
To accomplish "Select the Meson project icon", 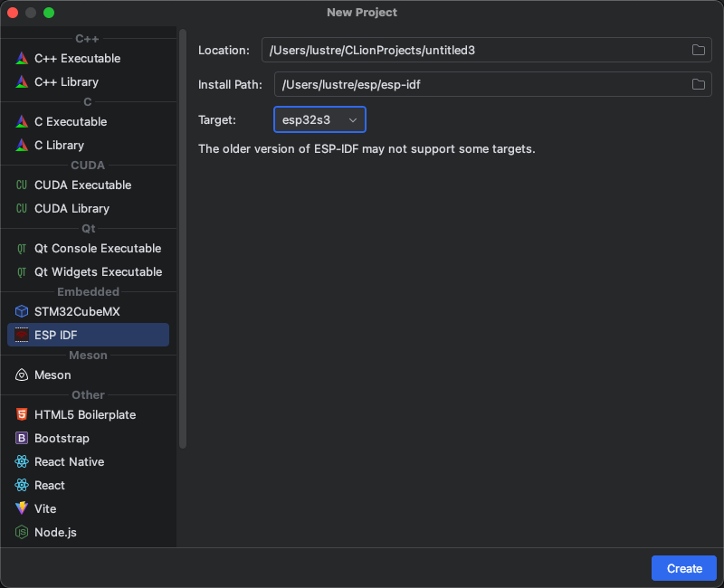I will click(x=22, y=375).
